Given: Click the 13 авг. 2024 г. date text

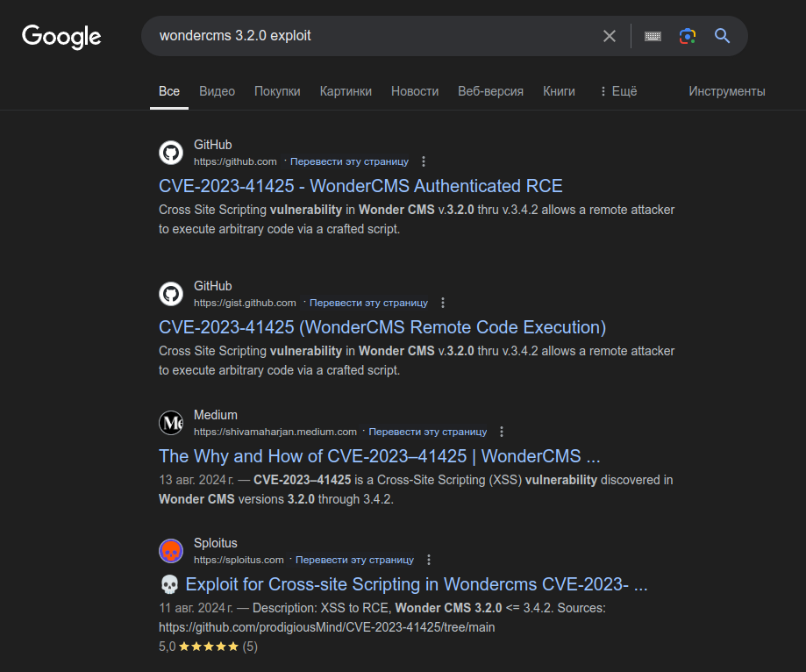Looking at the screenshot, I should coord(196,480).
